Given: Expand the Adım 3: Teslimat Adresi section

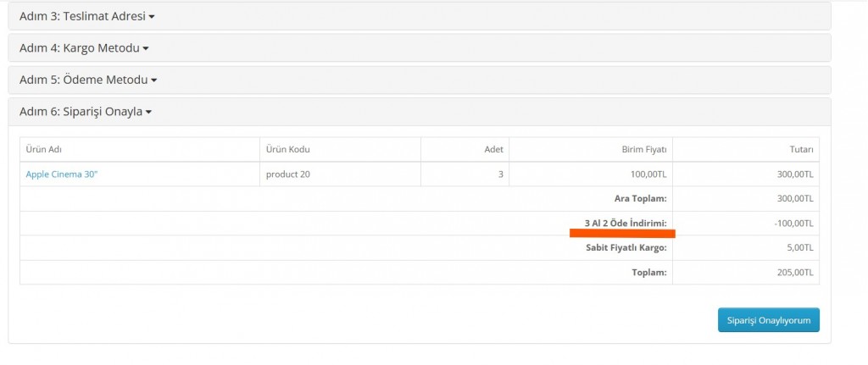Looking at the screenshot, I should 82,16.
